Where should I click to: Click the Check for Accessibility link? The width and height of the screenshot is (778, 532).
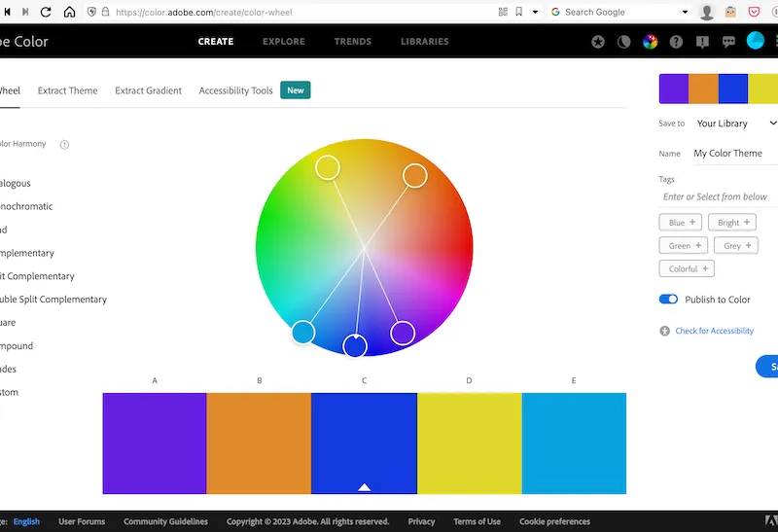[x=714, y=331]
